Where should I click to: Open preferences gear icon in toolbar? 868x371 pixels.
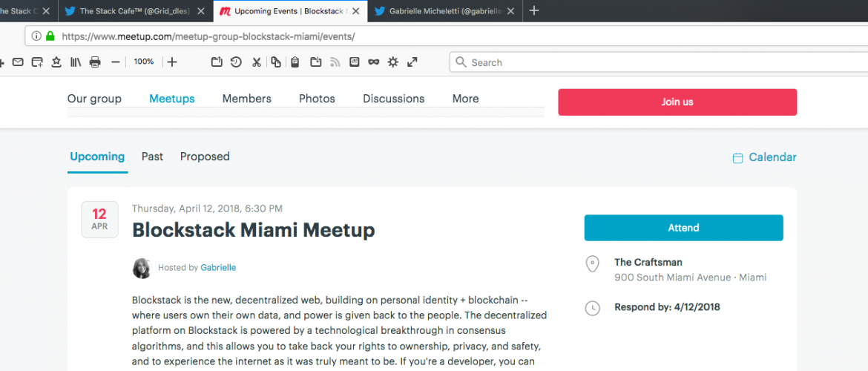[x=393, y=62]
